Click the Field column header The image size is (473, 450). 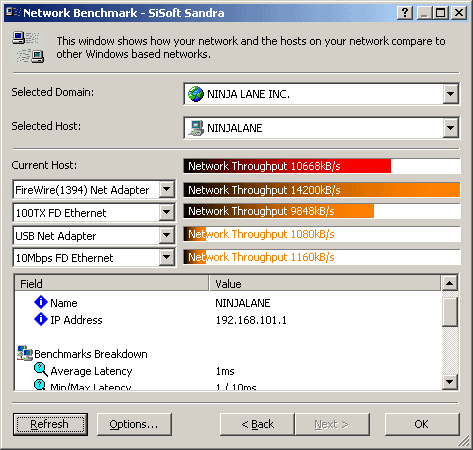(x=112, y=283)
